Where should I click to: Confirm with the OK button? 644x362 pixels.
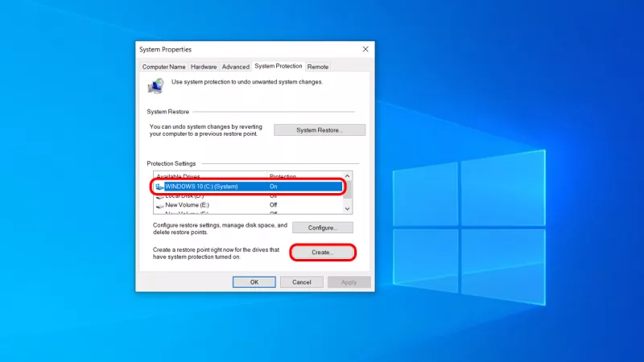click(254, 282)
